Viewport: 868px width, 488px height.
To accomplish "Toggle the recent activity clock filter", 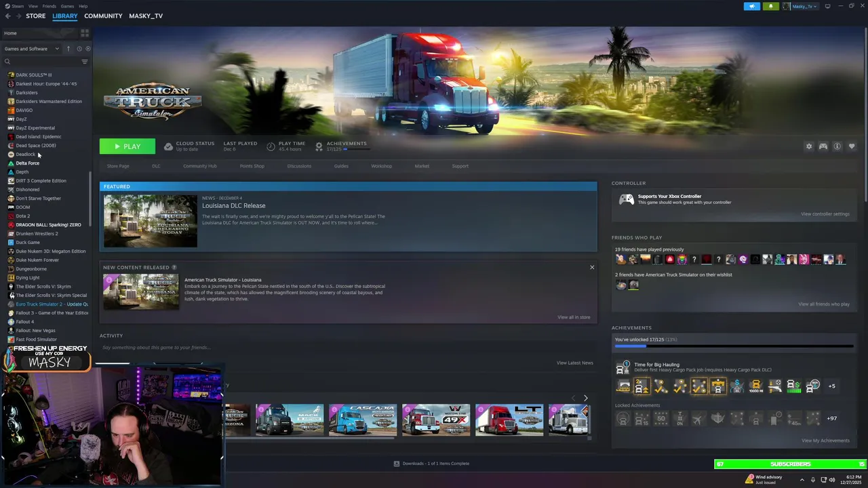I will coord(79,49).
